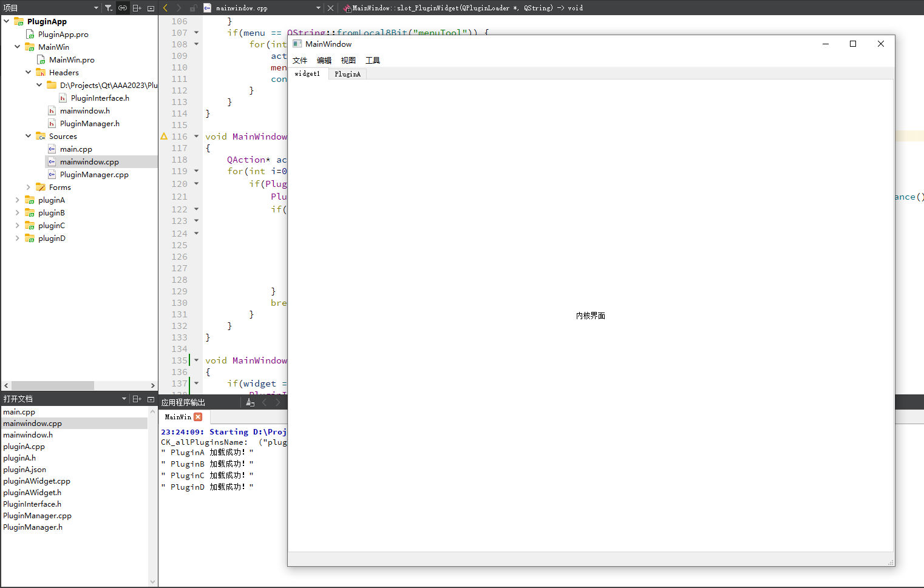Expand the pluginA project

(18, 200)
